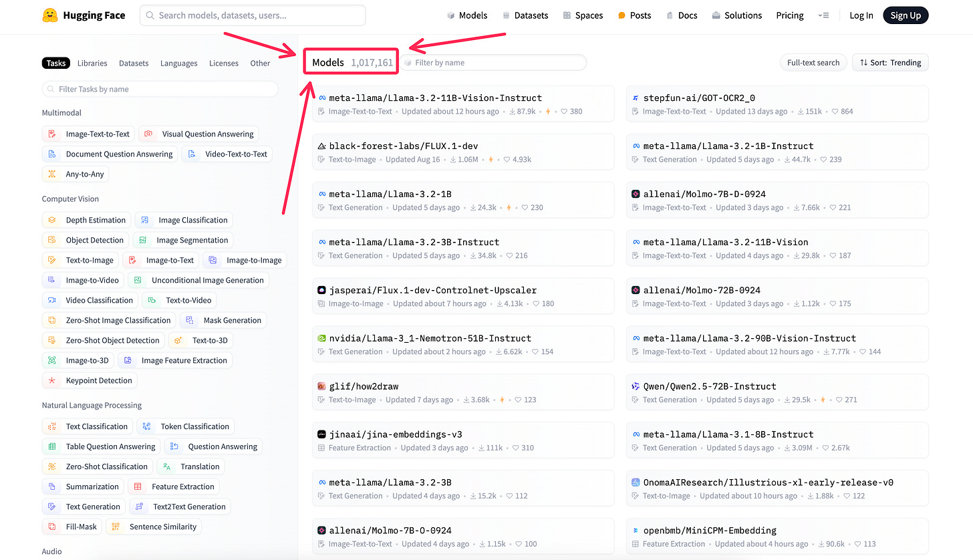Filter by Zero-Shot Object Detection task

(x=103, y=340)
